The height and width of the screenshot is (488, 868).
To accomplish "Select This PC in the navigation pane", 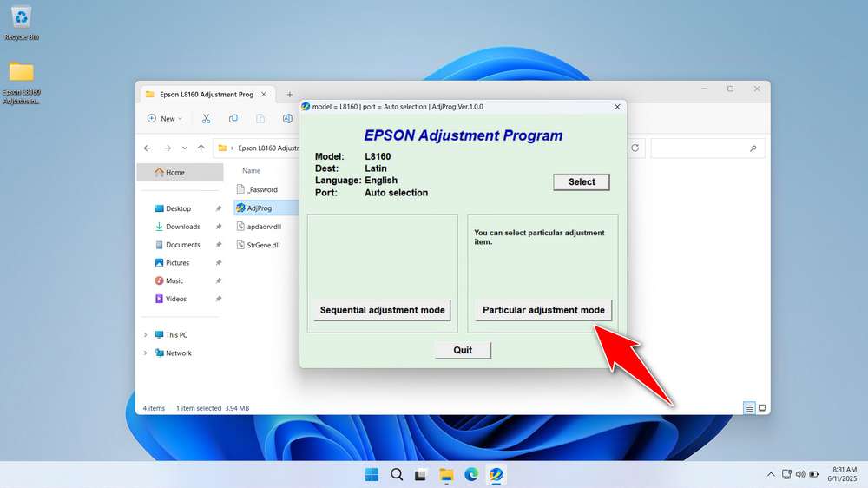I will (176, 334).
